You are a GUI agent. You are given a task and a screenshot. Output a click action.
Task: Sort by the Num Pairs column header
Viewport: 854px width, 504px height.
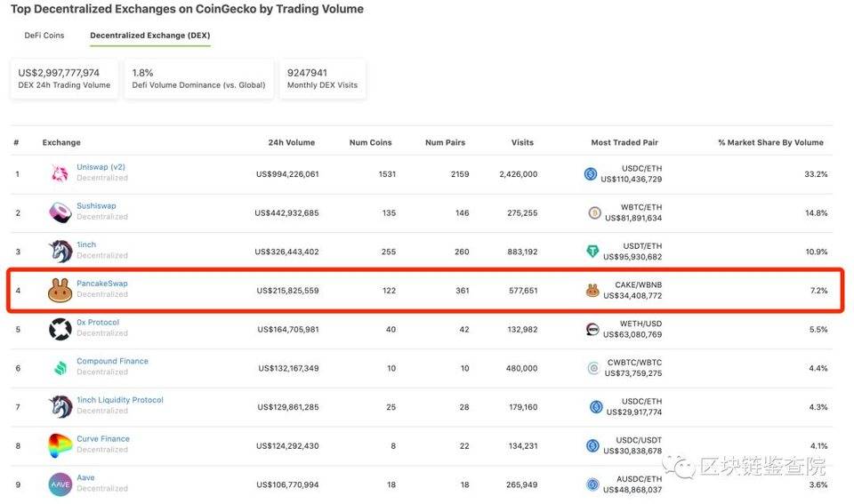(x=445, y=142)
